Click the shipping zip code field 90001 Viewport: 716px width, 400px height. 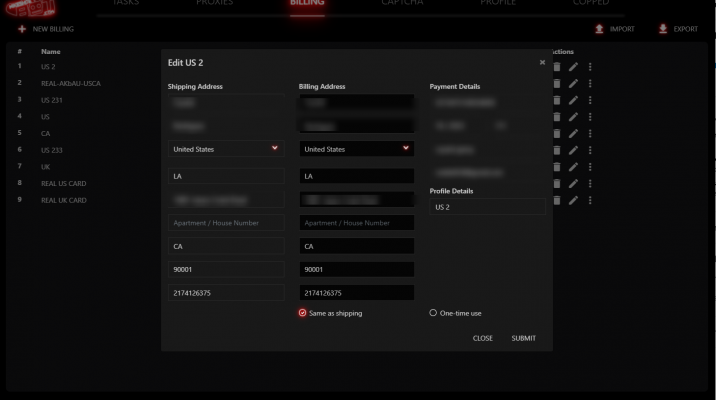tap(225, 270)
